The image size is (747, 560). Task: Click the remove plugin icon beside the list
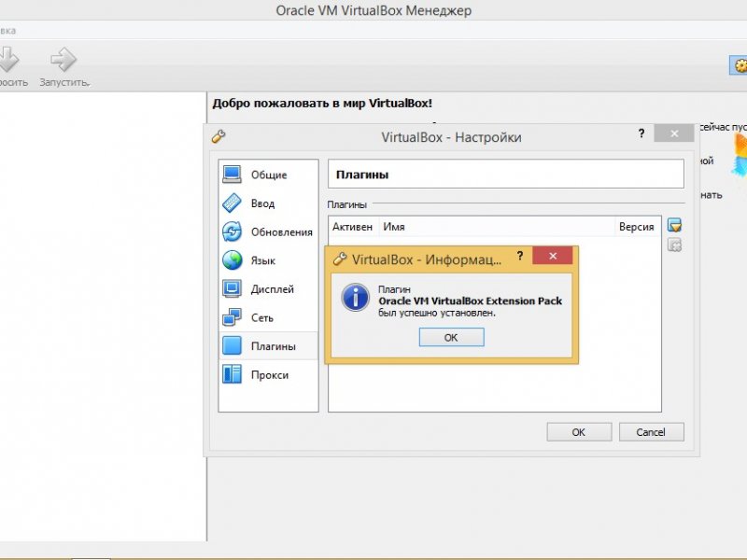tap(674, 245)
